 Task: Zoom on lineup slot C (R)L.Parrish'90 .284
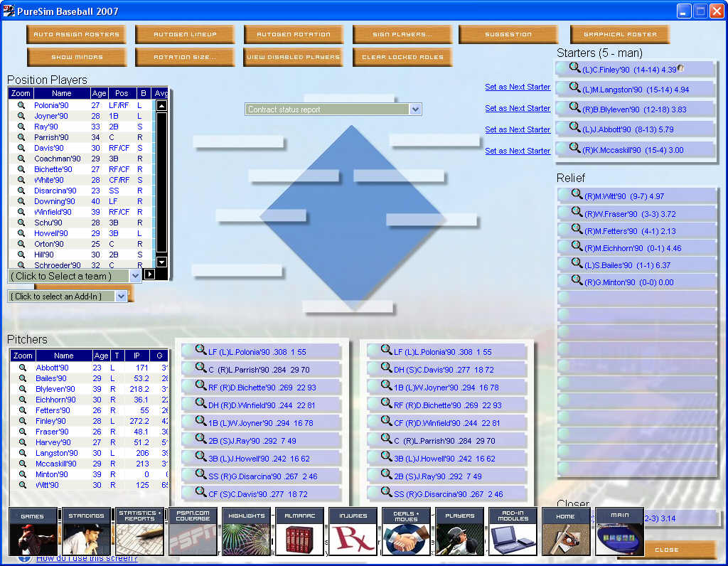pyautogui.click(x=200, y=368)
